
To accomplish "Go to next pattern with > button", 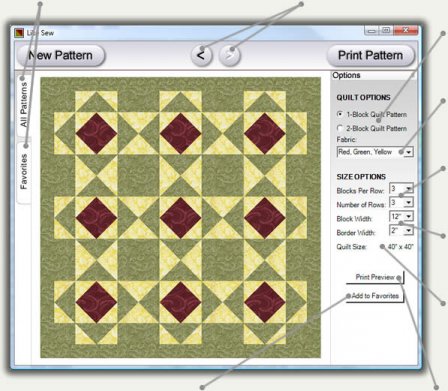I will pyautogui.click(x=229, y=55).
